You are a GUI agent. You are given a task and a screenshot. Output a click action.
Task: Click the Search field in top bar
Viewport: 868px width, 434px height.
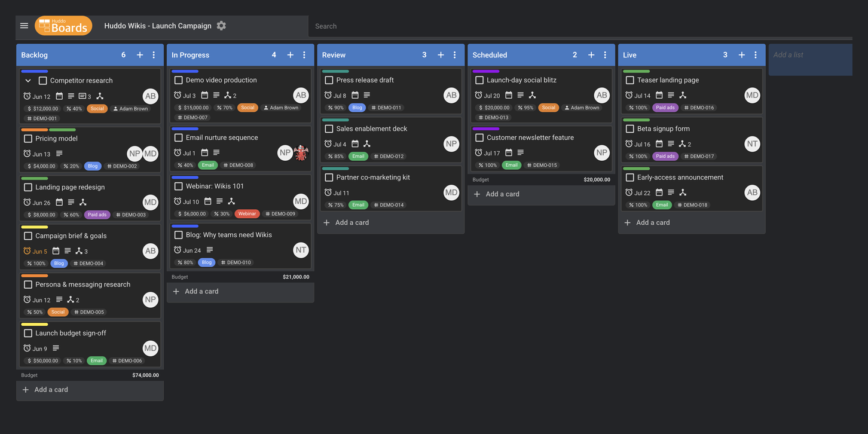580,26
